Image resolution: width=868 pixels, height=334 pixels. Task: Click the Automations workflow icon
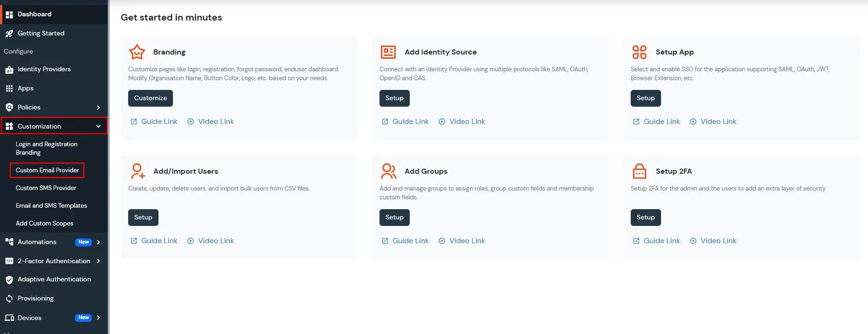[9, 242]
